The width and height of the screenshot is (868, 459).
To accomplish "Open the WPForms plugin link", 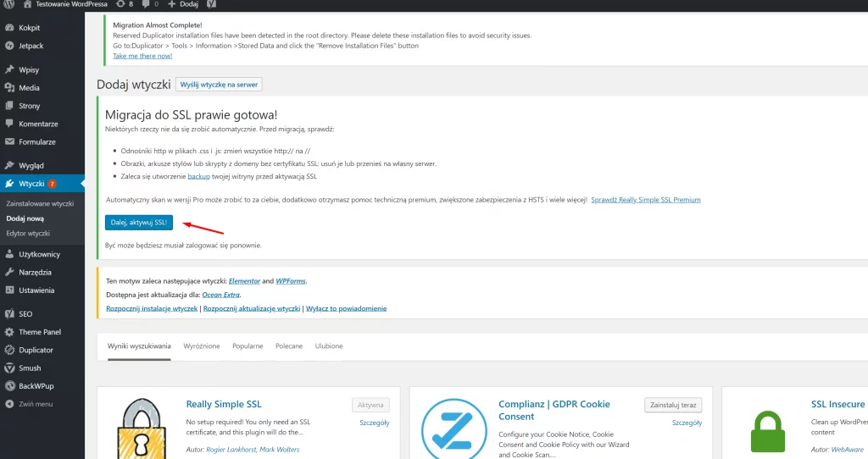I will point(291,281).
